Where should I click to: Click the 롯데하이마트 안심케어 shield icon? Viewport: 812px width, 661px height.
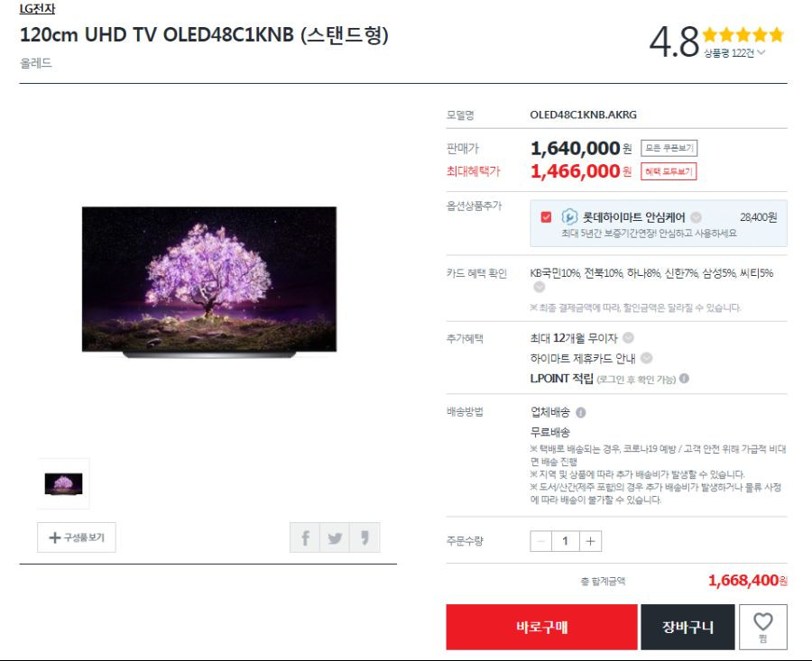569,216
